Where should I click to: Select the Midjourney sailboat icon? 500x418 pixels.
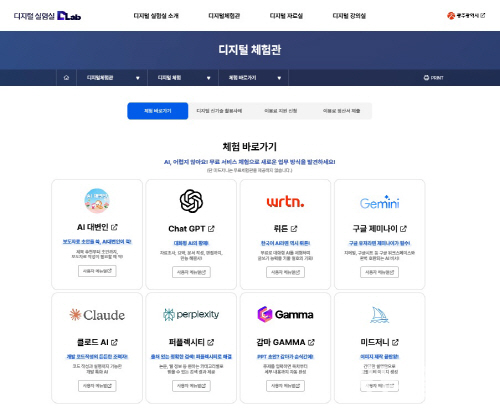[379, 315]
